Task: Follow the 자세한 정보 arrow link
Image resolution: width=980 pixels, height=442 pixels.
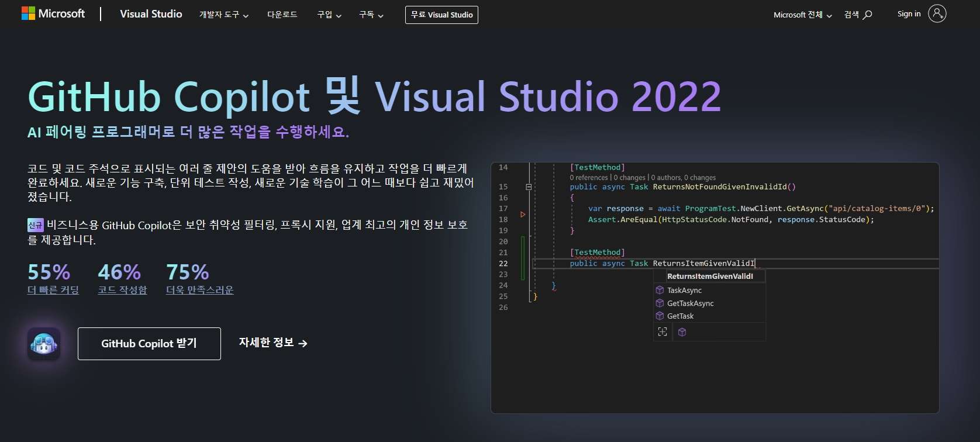Action: click(273, 343)
